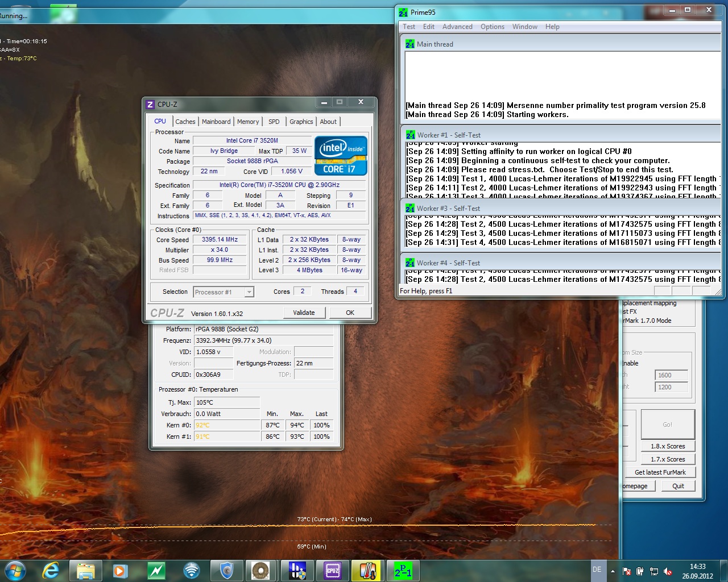Screen dimensions: 728x582
Task: Click the Prime95 window resize grip
Action: pyautogui.click(x=718, y=292)
